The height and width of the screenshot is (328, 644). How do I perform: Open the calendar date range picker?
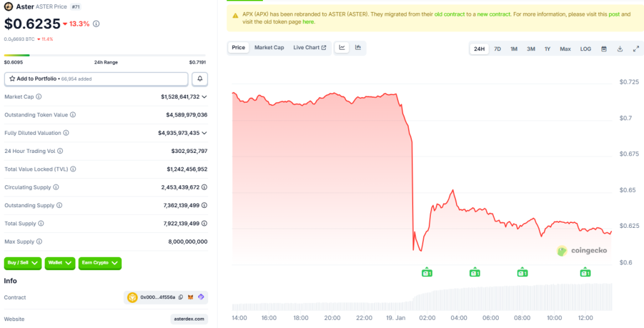pos(604,48)
